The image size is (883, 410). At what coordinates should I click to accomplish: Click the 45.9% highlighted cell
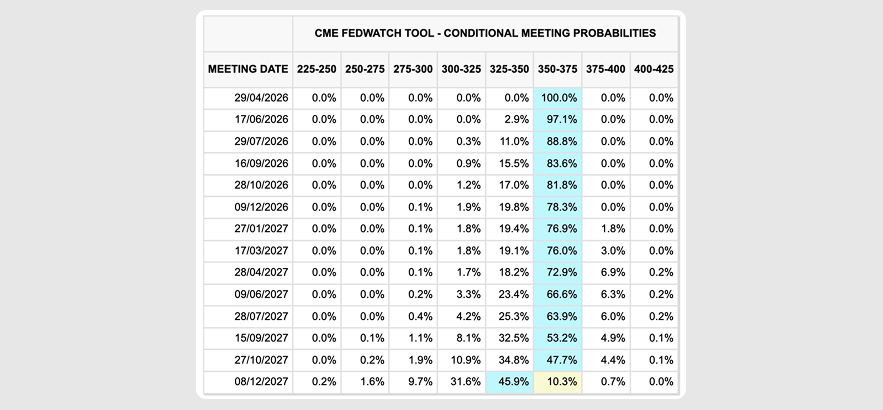coord(510,382)
